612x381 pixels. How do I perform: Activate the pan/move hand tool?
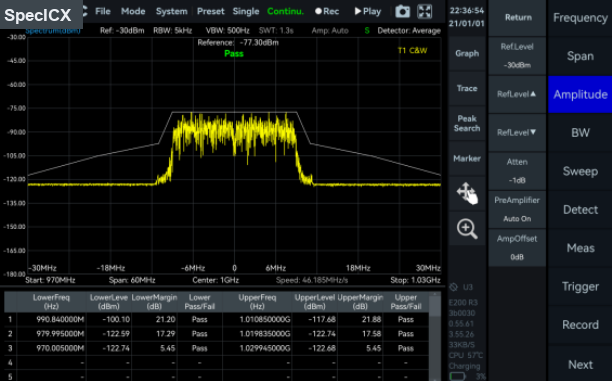point(467,193)
